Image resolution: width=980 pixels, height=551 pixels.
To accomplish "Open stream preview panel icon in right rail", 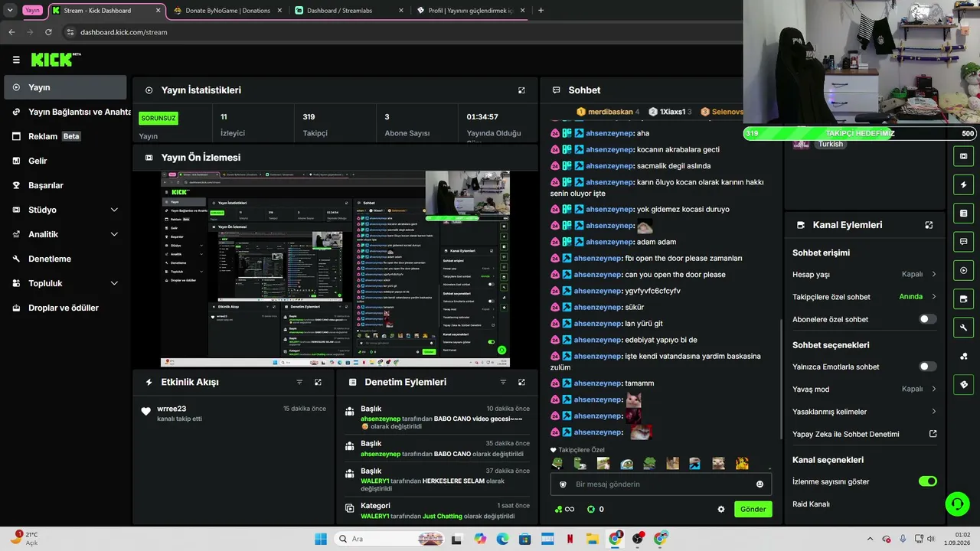I will (x=963, y=156).
